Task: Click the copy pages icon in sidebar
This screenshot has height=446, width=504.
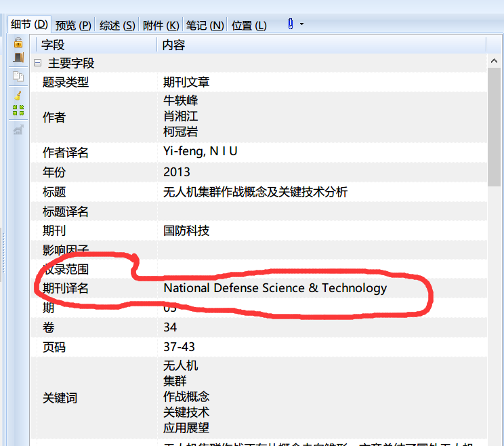Action: [18, 77]
